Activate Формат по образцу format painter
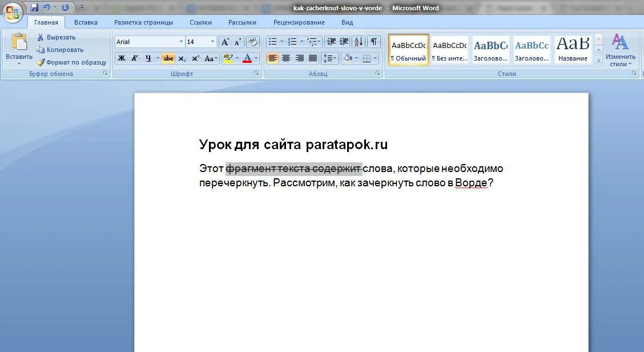Viewport: 644px width, 352px height. (x=71, y=62)
